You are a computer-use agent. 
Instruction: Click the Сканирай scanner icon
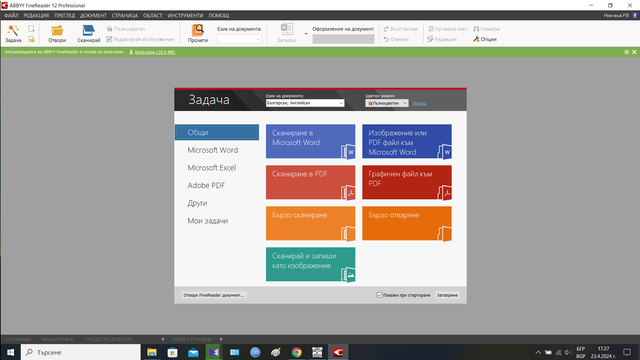point(89,33)
